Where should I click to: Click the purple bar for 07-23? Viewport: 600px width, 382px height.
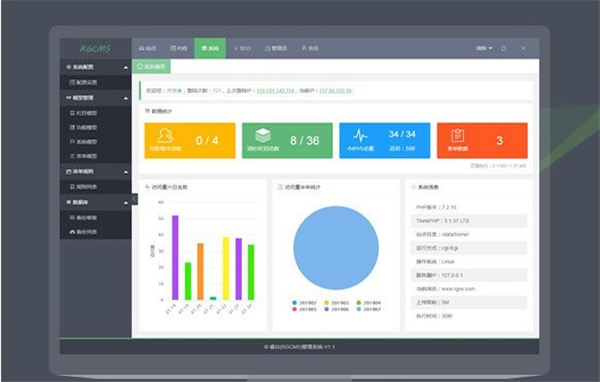click(238, 269)
